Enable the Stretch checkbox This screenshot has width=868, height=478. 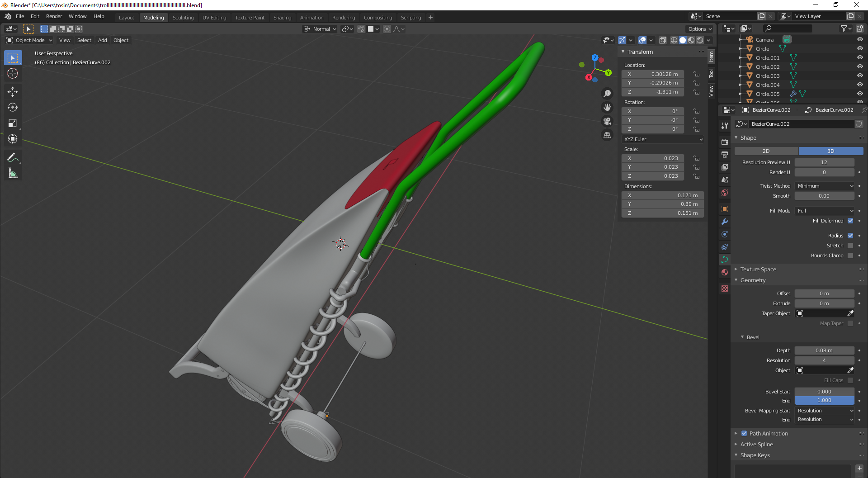(850, 246)
